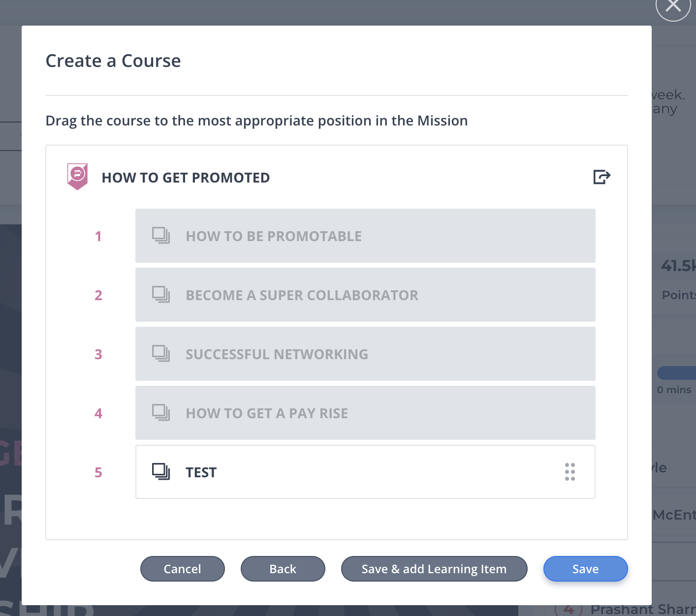Select the Successful Networking course row
The width and height of the screenshot is (696, 616).
[365, 354]
